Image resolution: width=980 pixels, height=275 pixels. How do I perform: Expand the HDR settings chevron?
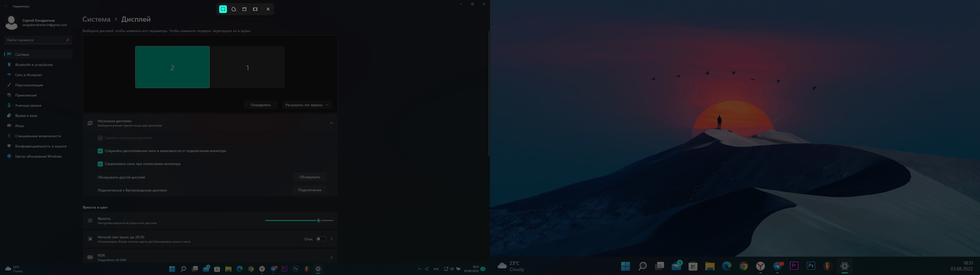click(331, 257)
